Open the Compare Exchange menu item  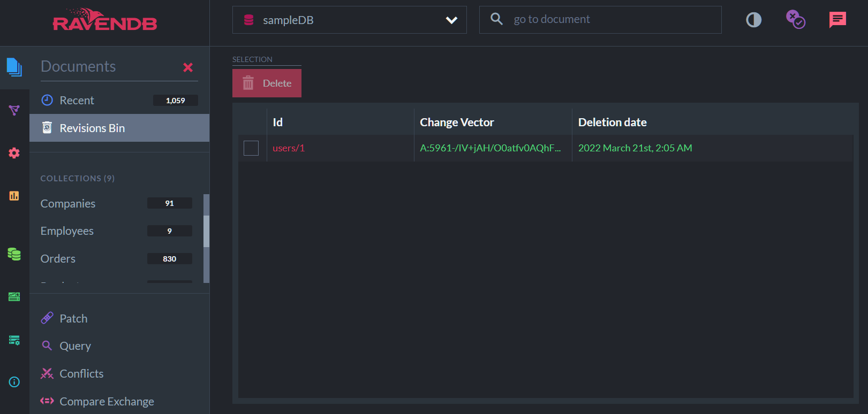(119, 401)
